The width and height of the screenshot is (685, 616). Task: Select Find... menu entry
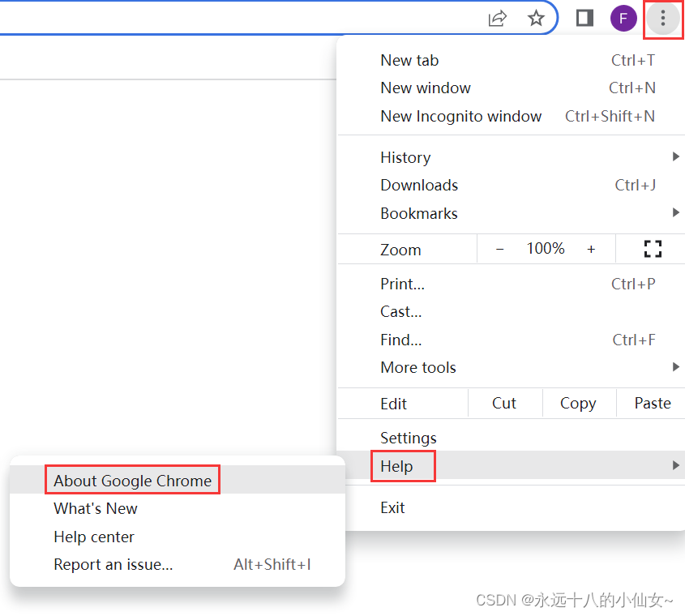(512, 340)
